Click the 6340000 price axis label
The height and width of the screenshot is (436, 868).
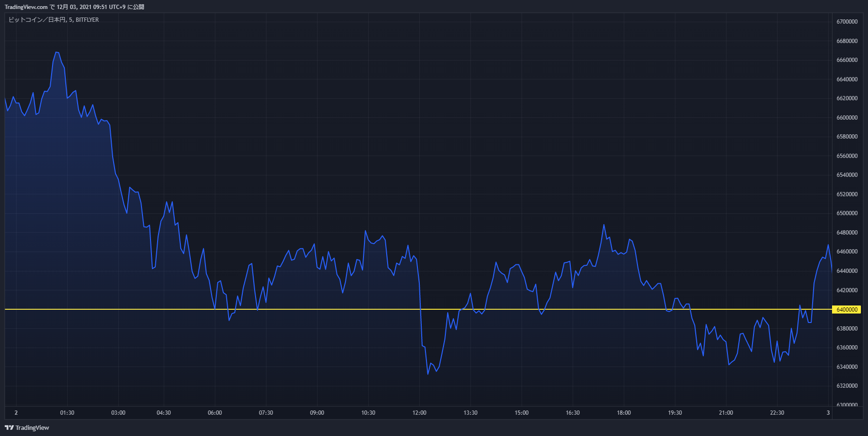tap(847, 367)
